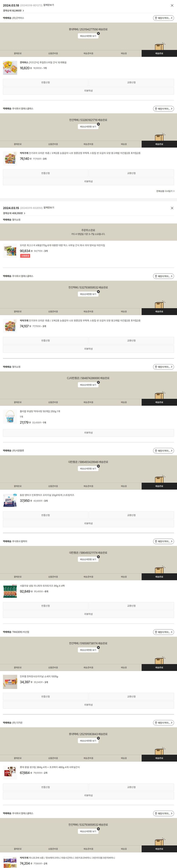The width and height of the screenshot is (177, 868).
Task: Click delivery box icon of CJ대한통운 584874286690 shipment
Action: click(x=159, y=395)
